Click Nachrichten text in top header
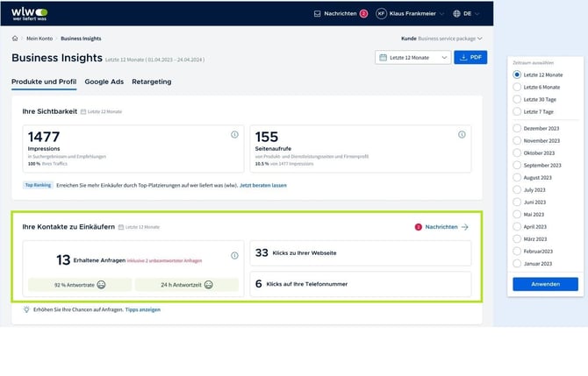Image resolution: width=588 pixels, height=376 pixels. click(x=341, y=14)
